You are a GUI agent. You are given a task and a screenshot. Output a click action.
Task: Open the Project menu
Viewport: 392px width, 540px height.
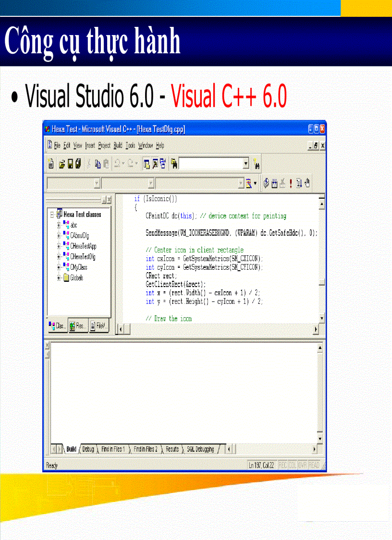pyautogui.click(x=104, y=145)
